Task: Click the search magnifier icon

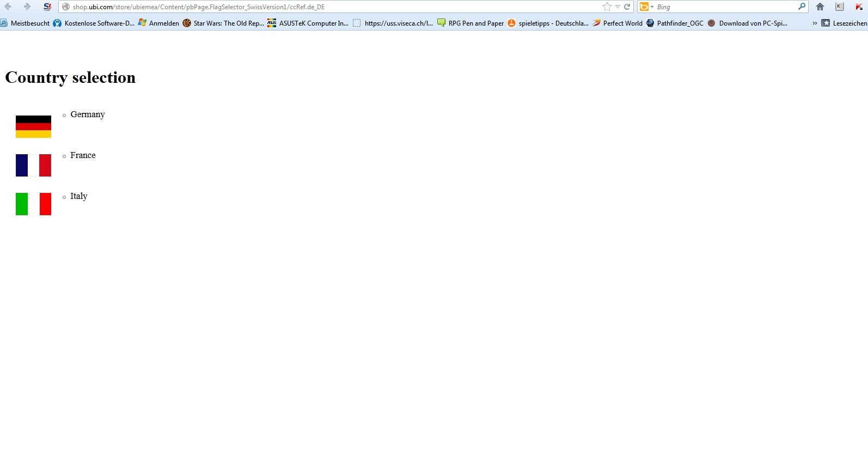Action: coord(802,7)
